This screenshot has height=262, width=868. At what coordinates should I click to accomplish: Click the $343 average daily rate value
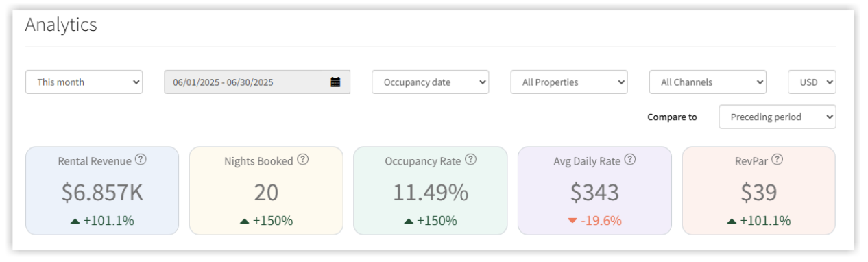pos(594,193)
